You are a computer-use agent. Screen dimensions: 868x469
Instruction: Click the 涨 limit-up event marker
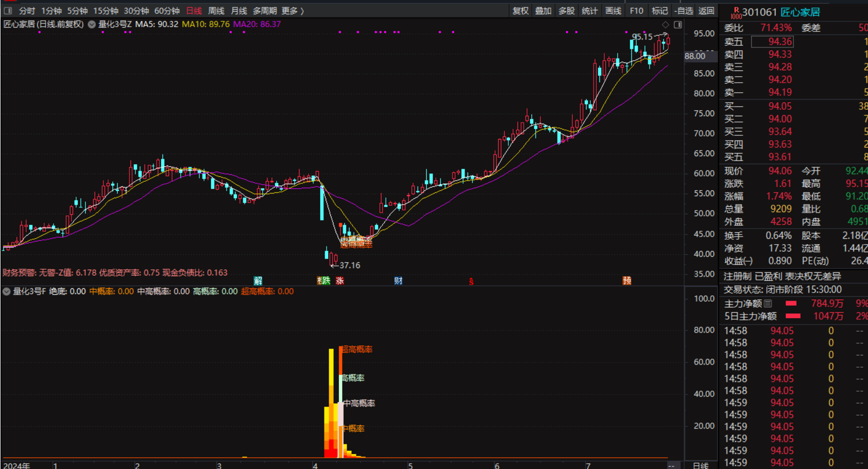click(339, 281)
